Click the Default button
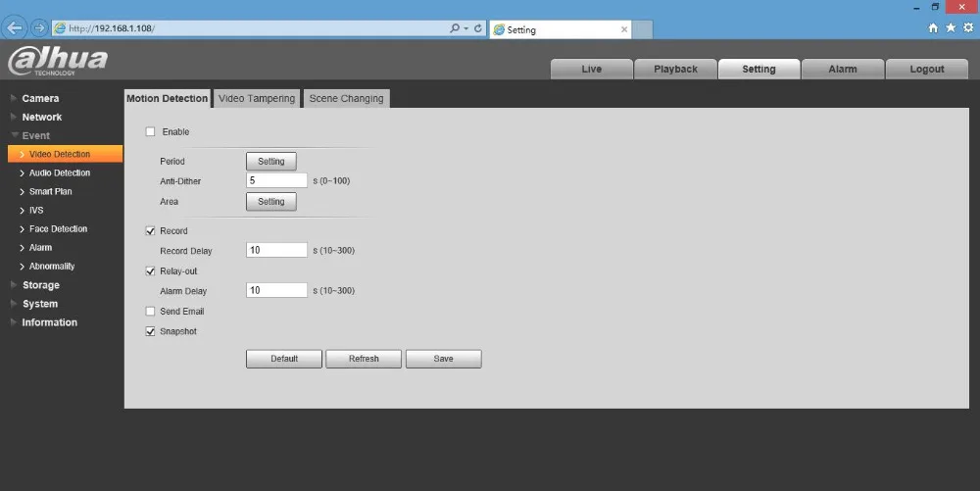This screenshot has height=491, width=980. tap(284, 359)
